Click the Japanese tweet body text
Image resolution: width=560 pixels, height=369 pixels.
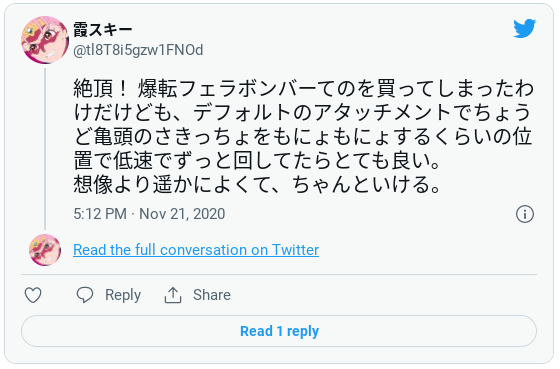pos(303,136)
